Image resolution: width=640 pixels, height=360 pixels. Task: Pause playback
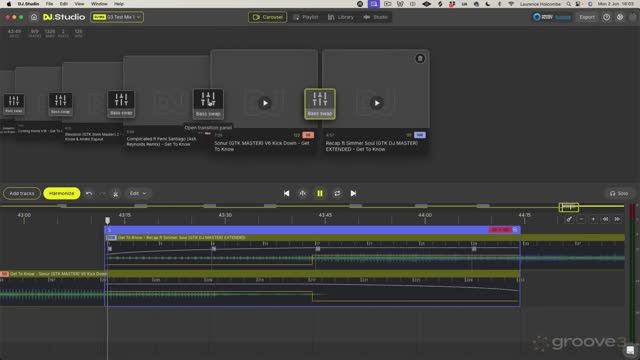pos(320,193)
